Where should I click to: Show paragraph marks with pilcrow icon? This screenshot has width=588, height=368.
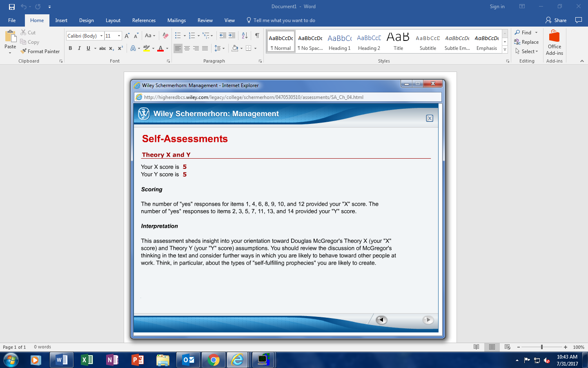pos(257,36)
